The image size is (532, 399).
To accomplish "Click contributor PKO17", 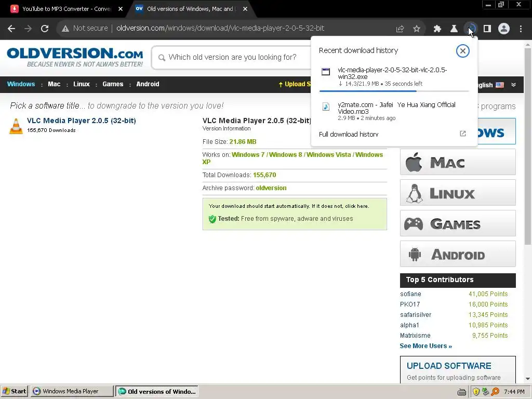I will [x=410, y=304].
